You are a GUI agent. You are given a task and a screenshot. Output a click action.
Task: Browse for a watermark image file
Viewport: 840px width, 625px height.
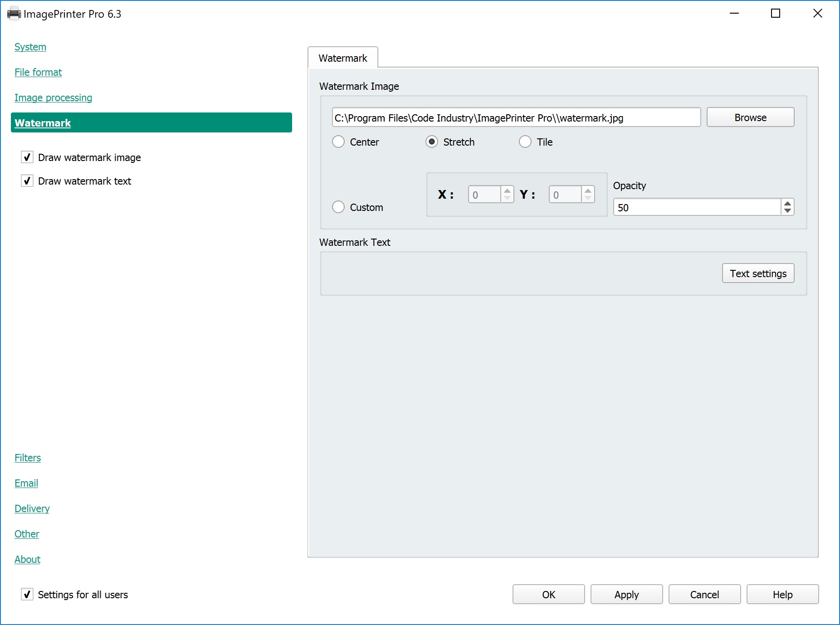(750, 117)
